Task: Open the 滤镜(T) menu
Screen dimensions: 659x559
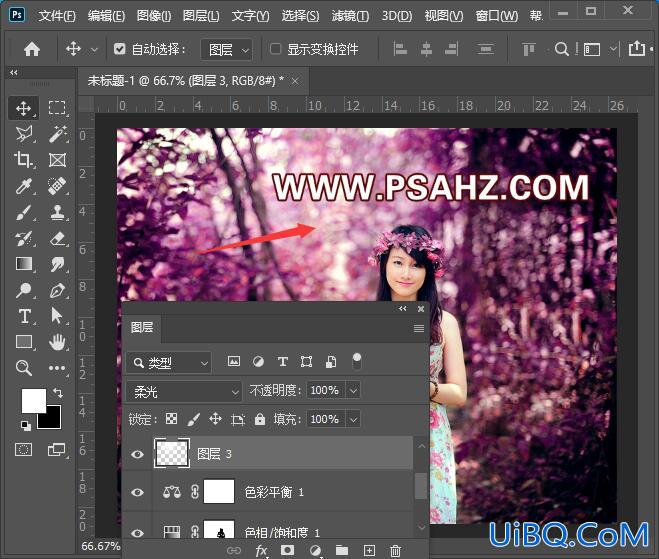Action: click(350, 16)
